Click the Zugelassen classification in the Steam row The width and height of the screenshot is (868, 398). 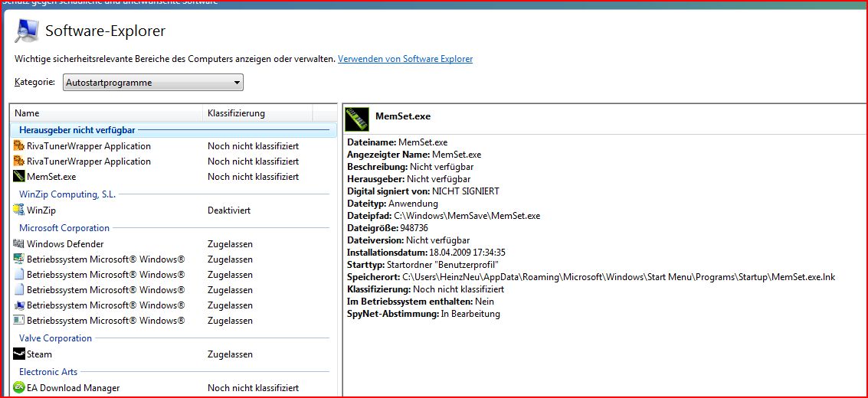[x=231, y=354]
